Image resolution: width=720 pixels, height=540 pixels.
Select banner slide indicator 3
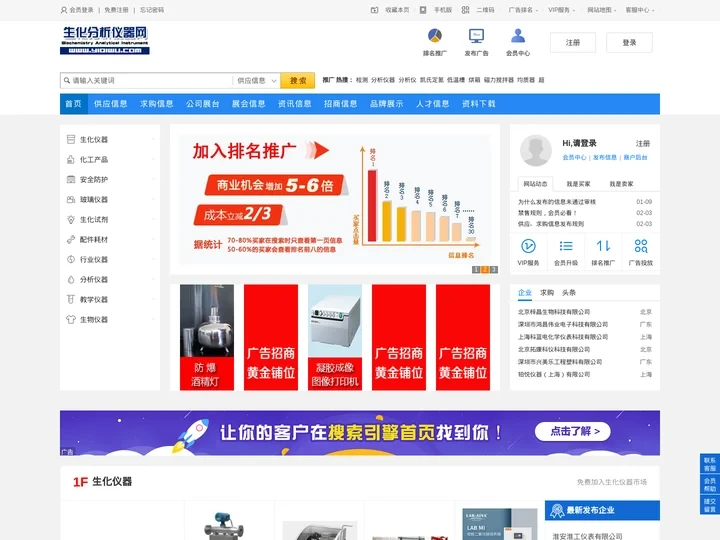point(494,270)
